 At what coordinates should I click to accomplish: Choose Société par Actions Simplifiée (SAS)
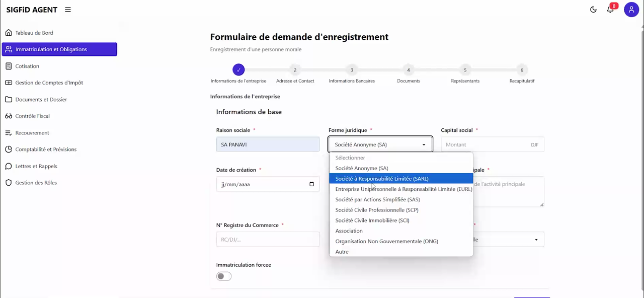377,199
